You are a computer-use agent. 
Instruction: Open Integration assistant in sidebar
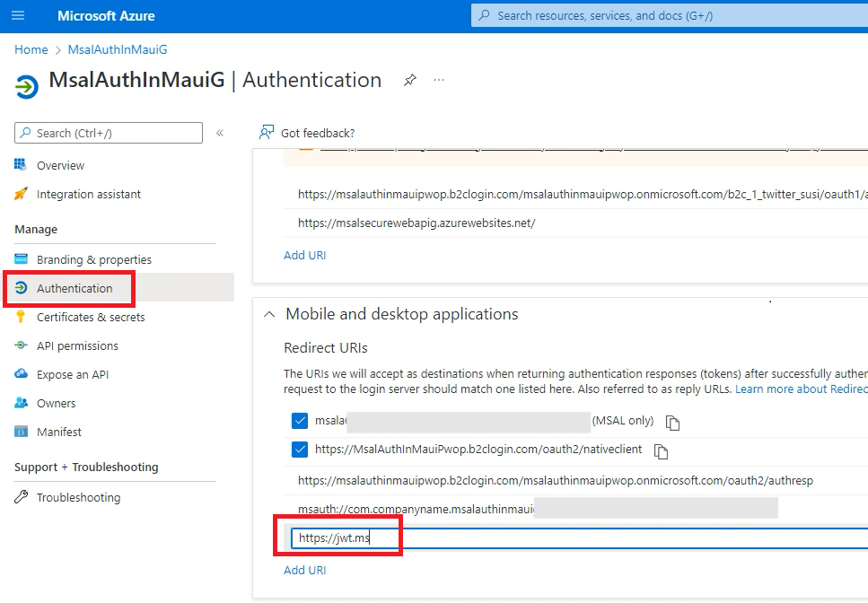[x=89, y=194]
